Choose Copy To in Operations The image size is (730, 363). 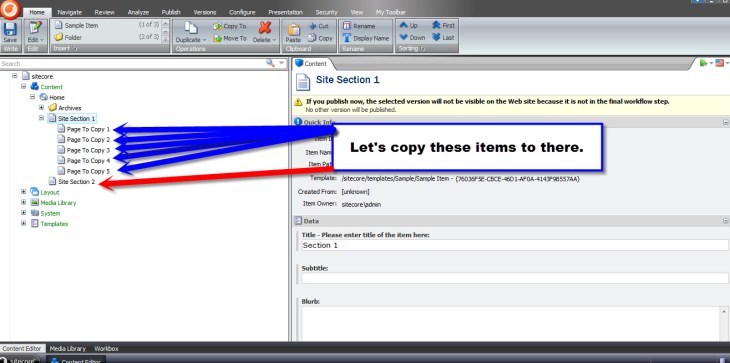(230, 26)
